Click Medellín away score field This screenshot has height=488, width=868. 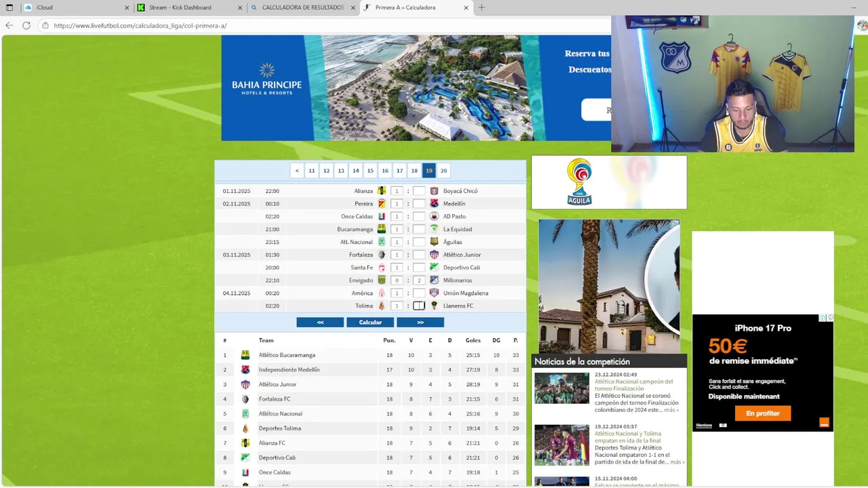419,203
